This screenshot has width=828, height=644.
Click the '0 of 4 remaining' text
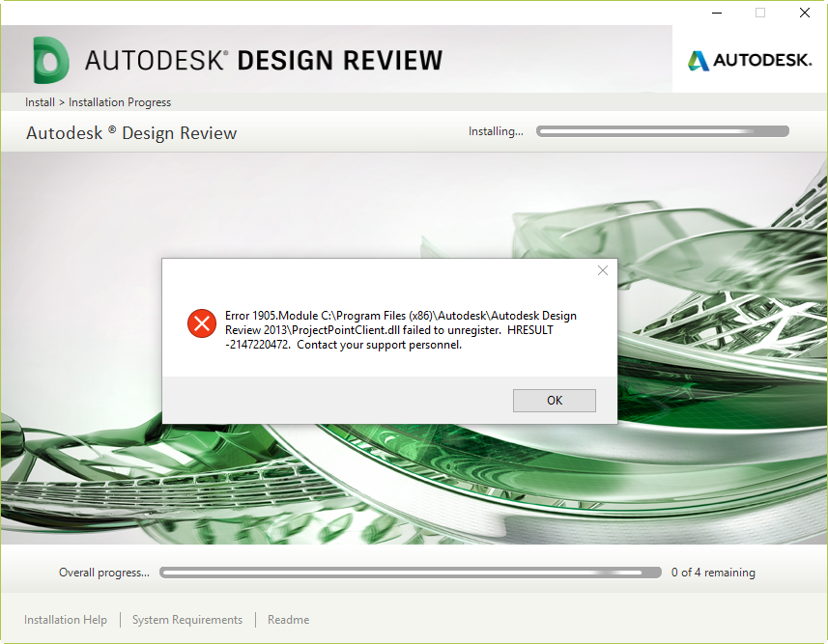(713, 573)
